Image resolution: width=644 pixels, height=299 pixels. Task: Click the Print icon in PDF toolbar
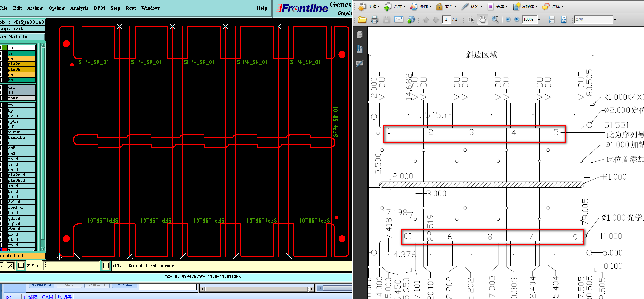[x=374, y=20]
